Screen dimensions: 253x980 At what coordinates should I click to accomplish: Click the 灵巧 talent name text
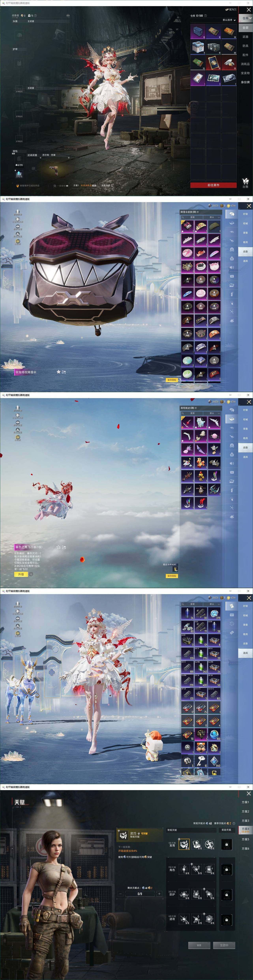pyautogui.click(x=133, y=833)
